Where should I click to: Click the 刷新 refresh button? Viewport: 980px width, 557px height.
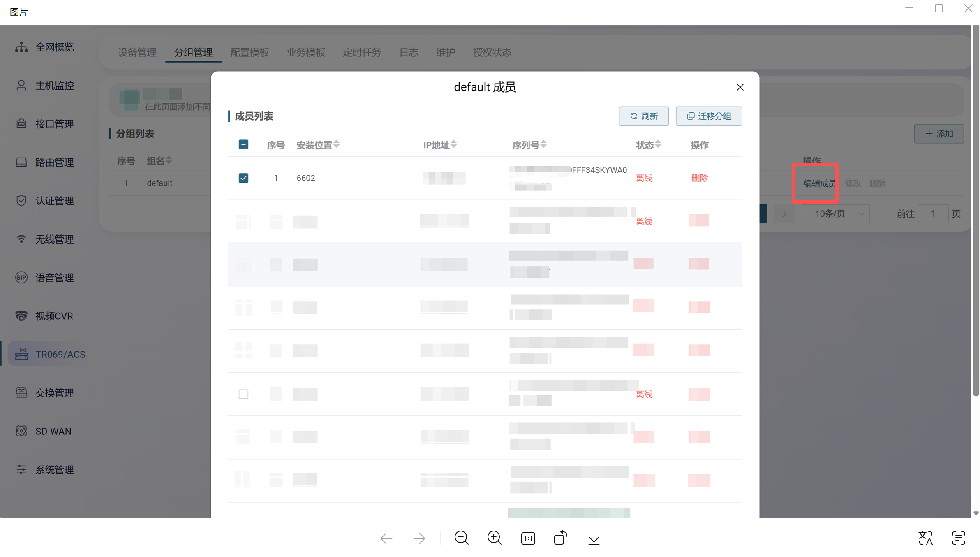point(644,116)
